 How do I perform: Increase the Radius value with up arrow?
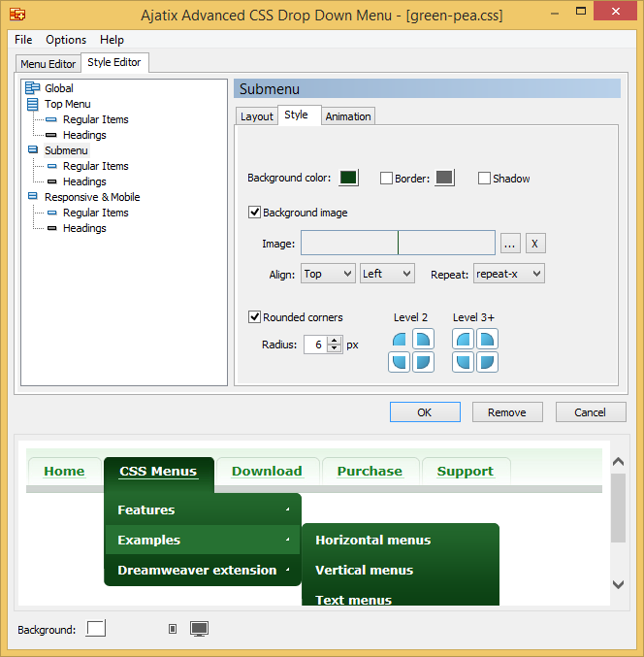pos(335,341)
